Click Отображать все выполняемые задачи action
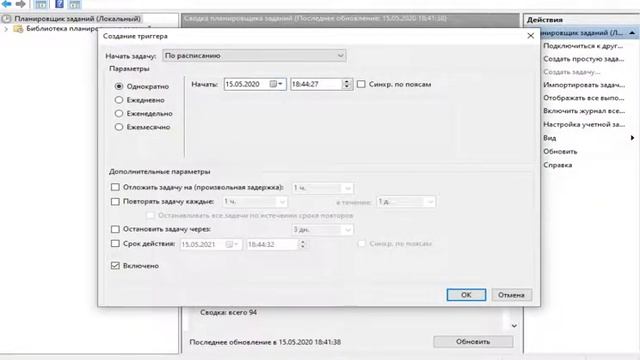The height and width of the screenshot is (360, 640). coord(583,98)
